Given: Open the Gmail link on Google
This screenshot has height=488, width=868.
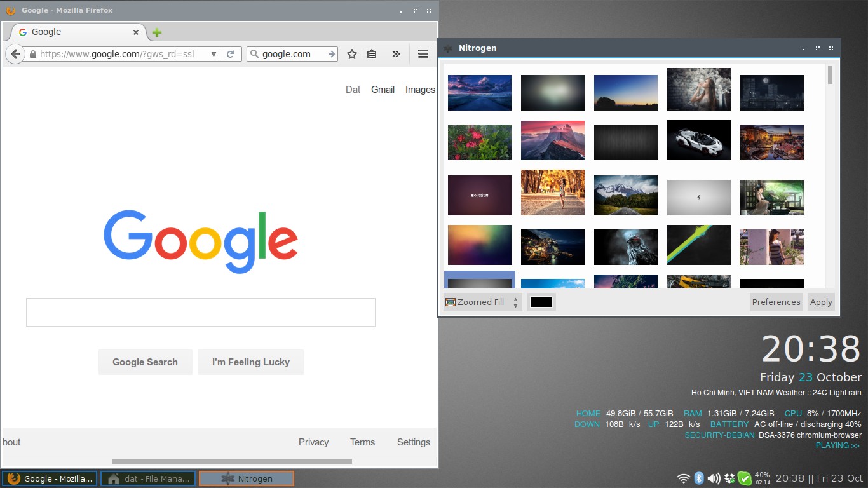Looking at the screenshot, I should pyautogui.click(x=383, y=90).
